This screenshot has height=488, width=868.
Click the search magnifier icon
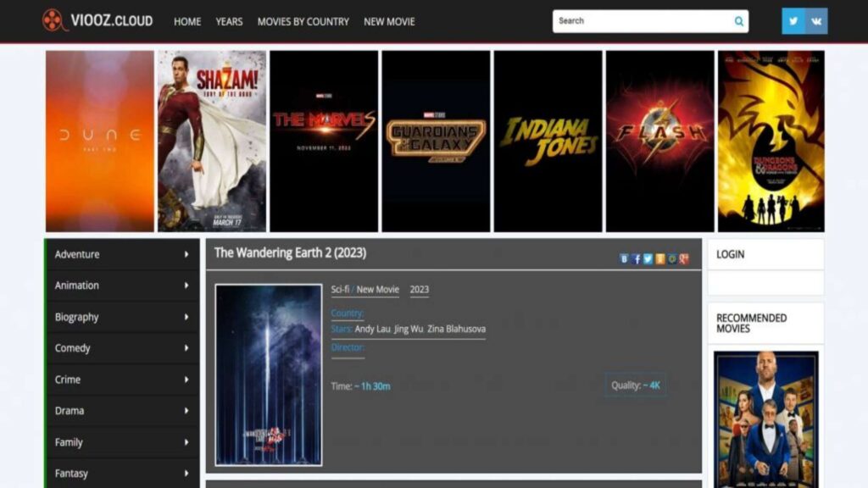pos(738,19)
